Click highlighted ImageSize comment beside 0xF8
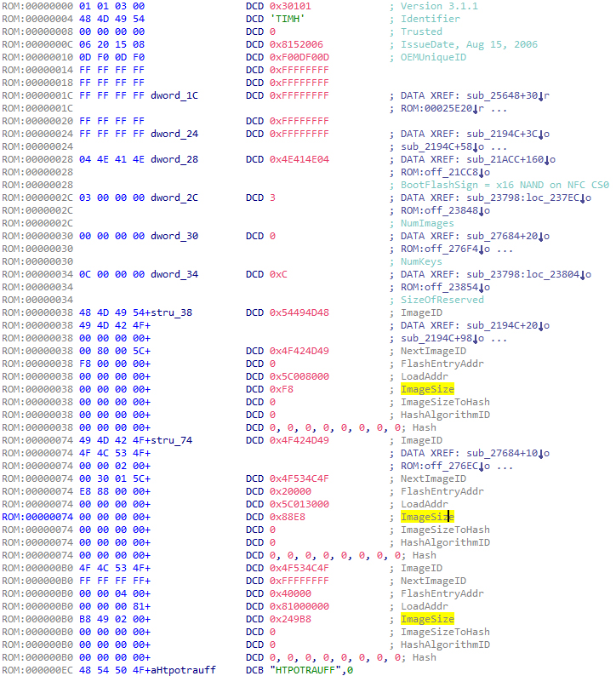Viewport: 616px width, 676px height. click(x=427, y=389)
